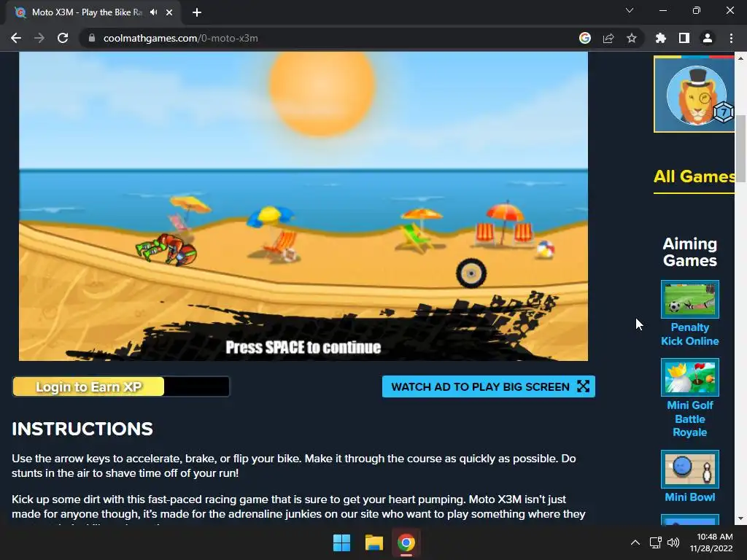Click the Chrome taskbar icon
This screenshot has height=560, width=747.
point(406,542)
